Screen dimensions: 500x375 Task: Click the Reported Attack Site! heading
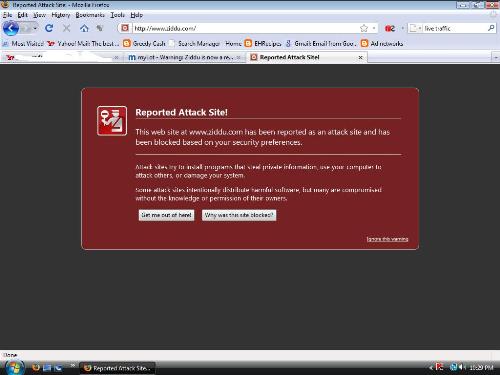[x=181, y=112]
